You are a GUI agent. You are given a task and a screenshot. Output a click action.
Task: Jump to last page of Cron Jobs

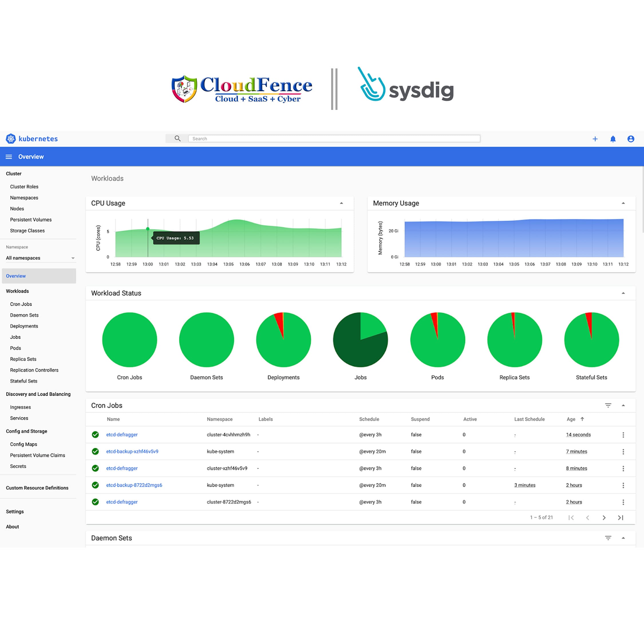pyautogui.click(x=620, y=518)
